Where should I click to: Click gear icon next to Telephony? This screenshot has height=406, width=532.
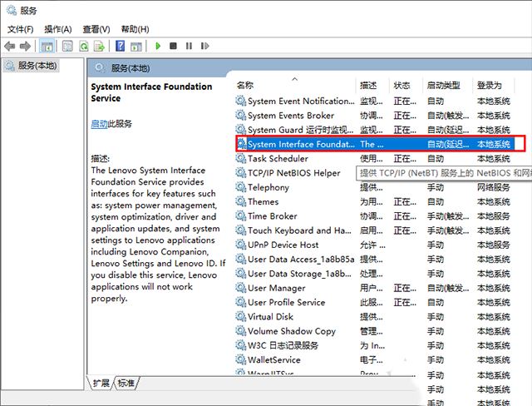[240, 187]
